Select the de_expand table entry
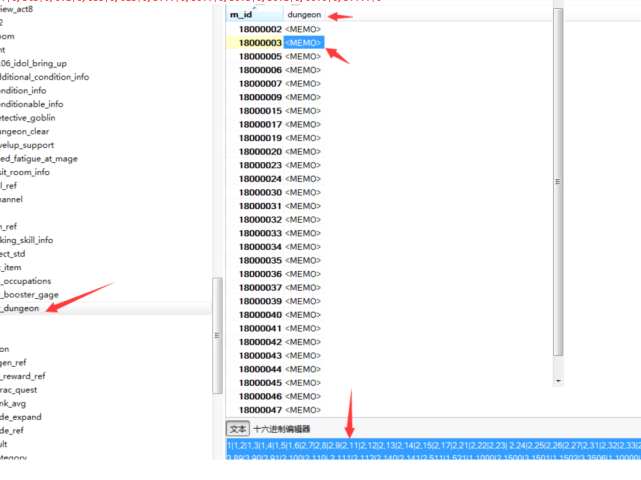The width and height of the screenshot is (641, 480). click(x=24, y=416)
